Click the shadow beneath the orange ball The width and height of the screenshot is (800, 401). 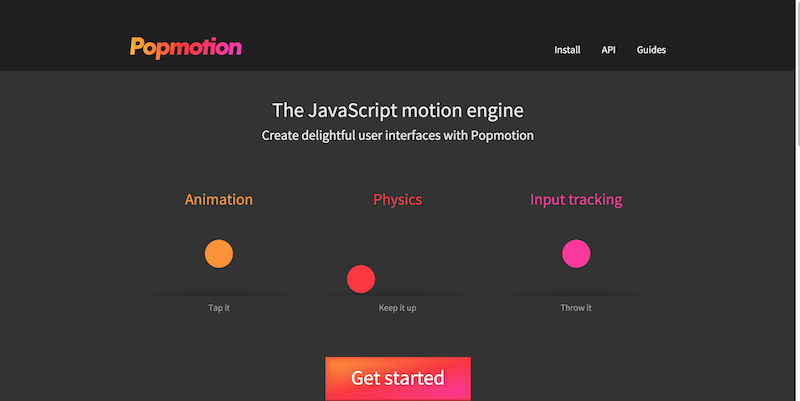219,293
